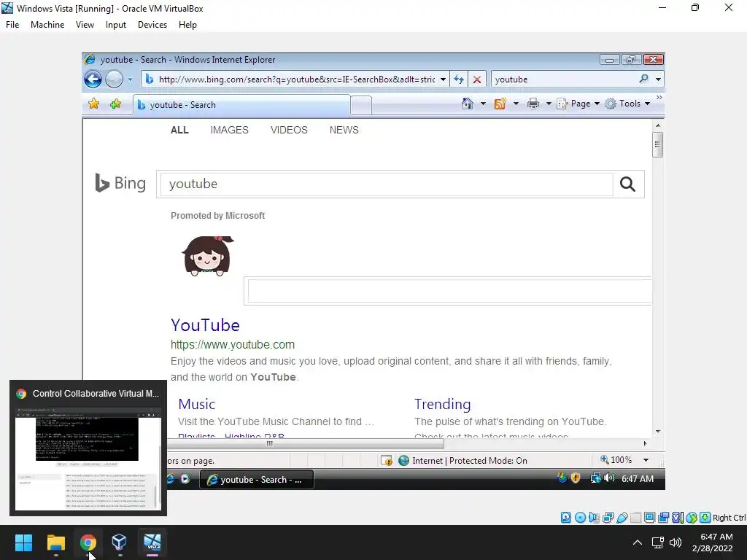The width and height of the screenshot is (747, 560).
Task: Click IE popup blocker status bar icon
Action: pos(387,461)
